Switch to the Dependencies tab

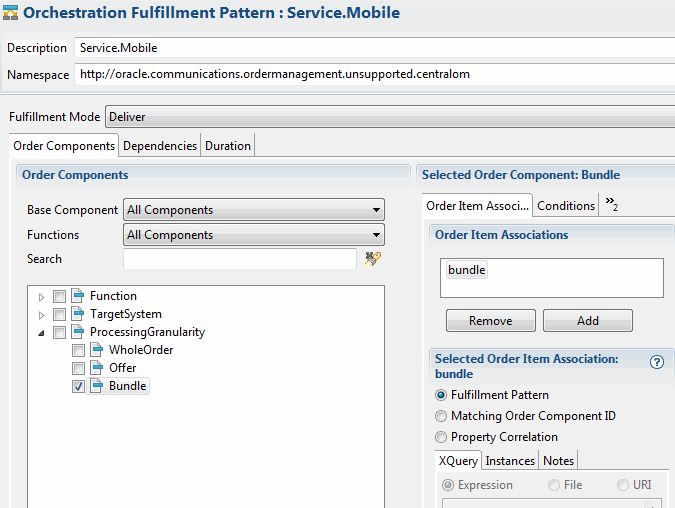click(160, 146)
